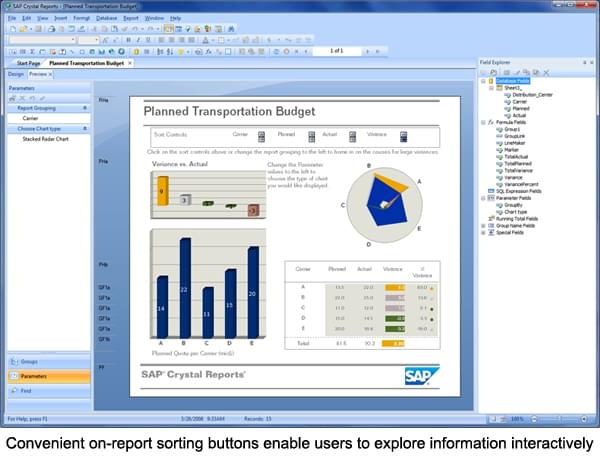Image resolution: width=600 pixels, height=457 pixels.
Task: Click the zoom in plus button
Action: pyautogui.click(x=584, y=419)
